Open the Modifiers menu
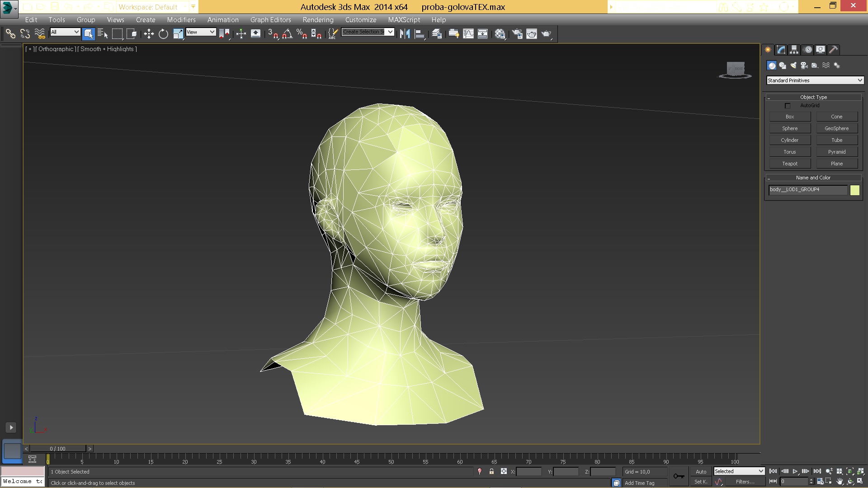This screenshot has width=868, height=488. pos(181,20)
